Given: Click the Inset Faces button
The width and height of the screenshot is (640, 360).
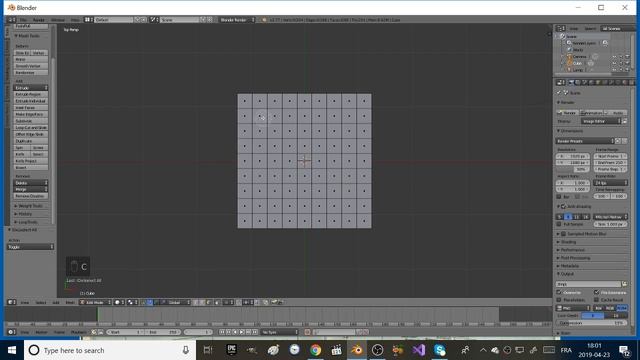Looking at the screenshot, I should tap(31, 108).
